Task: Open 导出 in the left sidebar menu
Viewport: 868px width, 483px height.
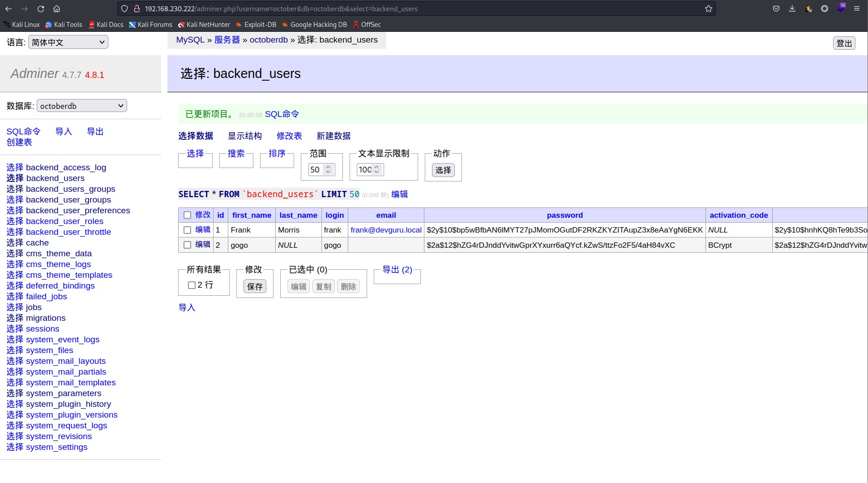Action: click(95, 131)
